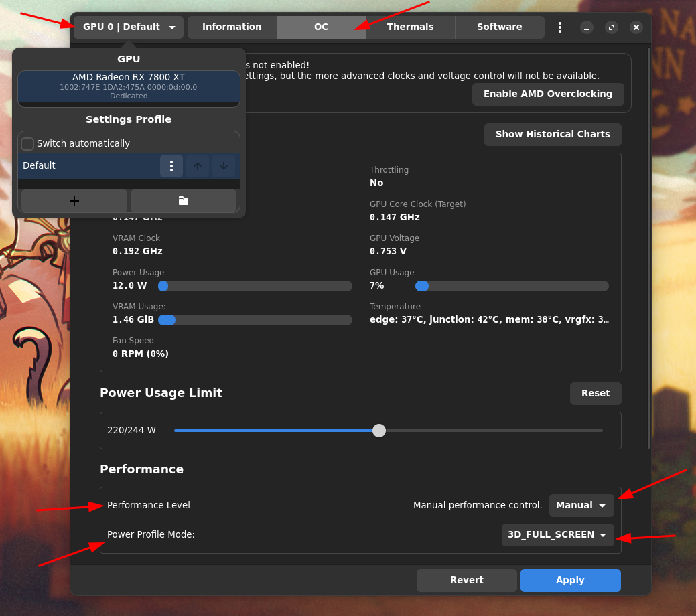Reset the Power Usage Limit
This screenshot has height=616, width=696.
[595, 393]
